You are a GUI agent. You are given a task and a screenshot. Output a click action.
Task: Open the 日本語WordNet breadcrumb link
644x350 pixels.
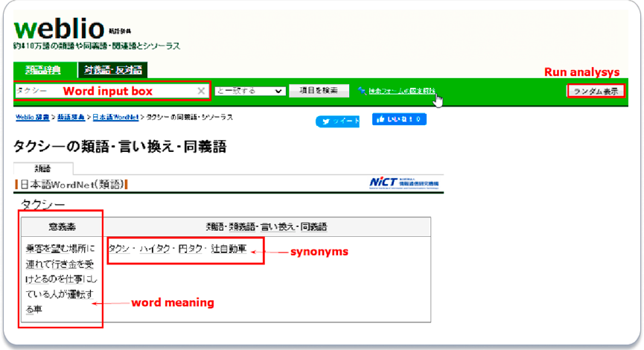coord(115,117)
